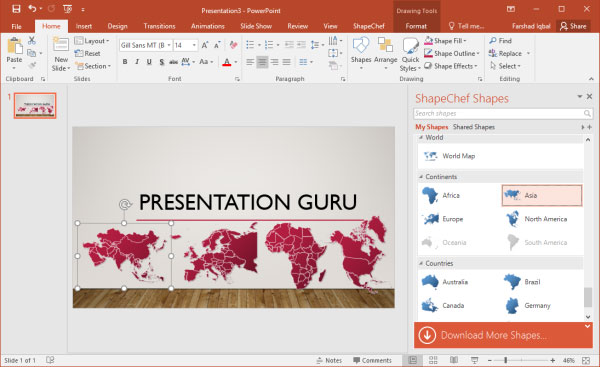600x367 pixels.
Task: Click Find in Editing group
Action: click(x=500, y=41)
